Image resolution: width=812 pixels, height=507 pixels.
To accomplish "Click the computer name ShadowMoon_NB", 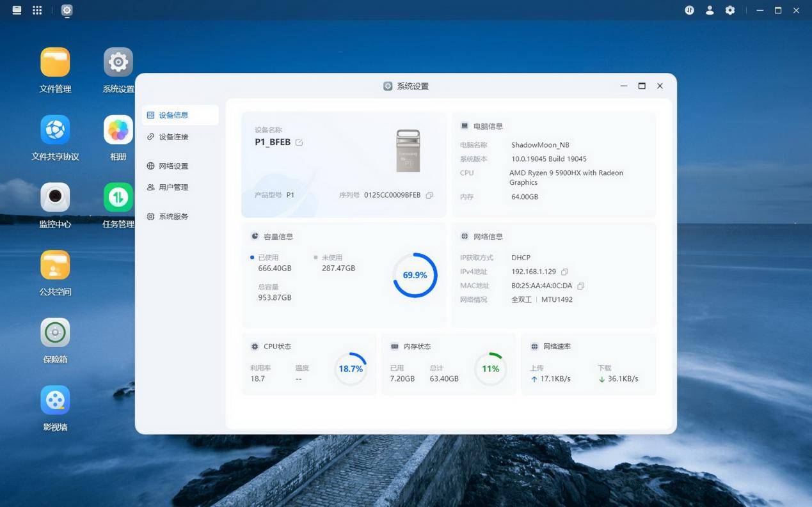I will coord(540,145).
